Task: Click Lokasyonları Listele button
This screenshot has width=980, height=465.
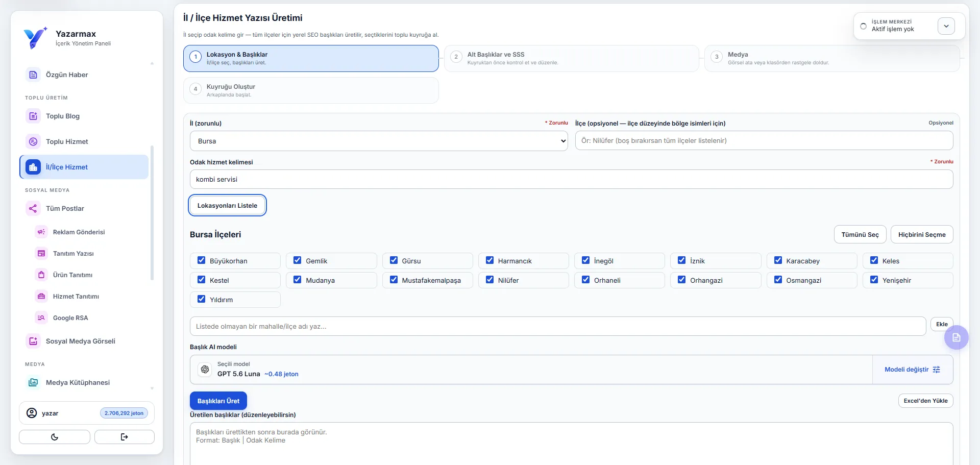Action: [227, 205]
